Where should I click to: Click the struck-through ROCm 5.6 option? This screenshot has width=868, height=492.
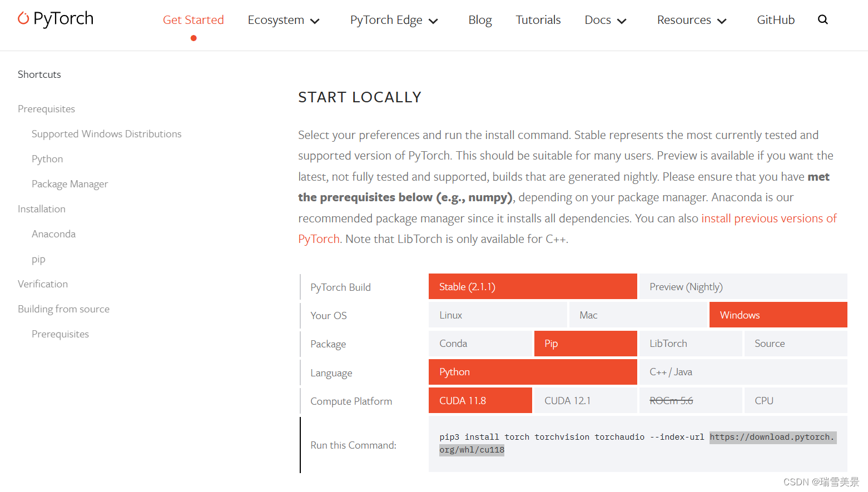[691, 400]
